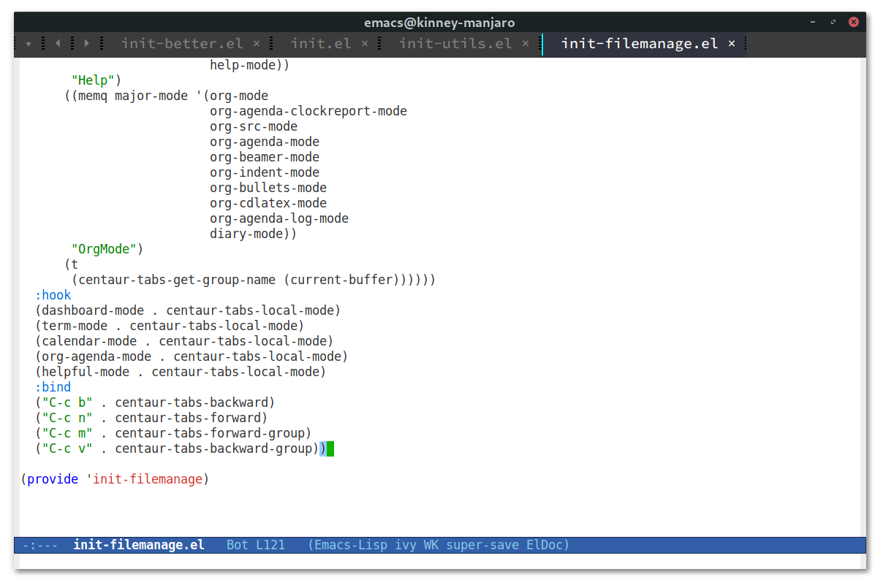Switch to the init-utils.el tab
Viewport: 883px width, 588px height.
pyautogui.click(x=455, y=44)
